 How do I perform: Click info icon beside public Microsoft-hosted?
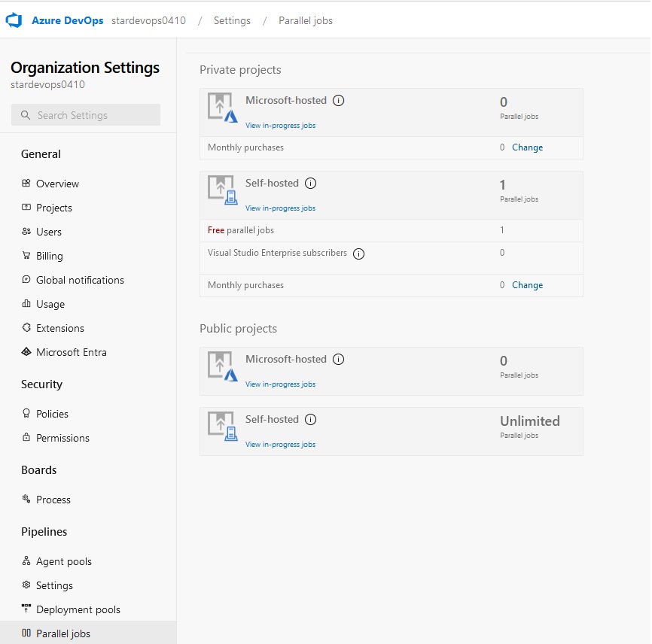(339, 360)
